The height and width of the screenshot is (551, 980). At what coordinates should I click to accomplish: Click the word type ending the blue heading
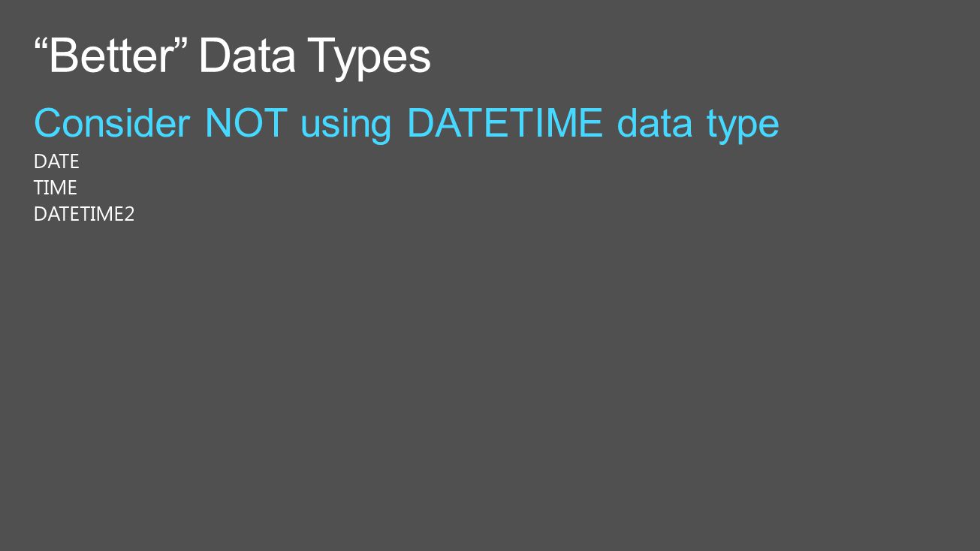click(743, 125)
